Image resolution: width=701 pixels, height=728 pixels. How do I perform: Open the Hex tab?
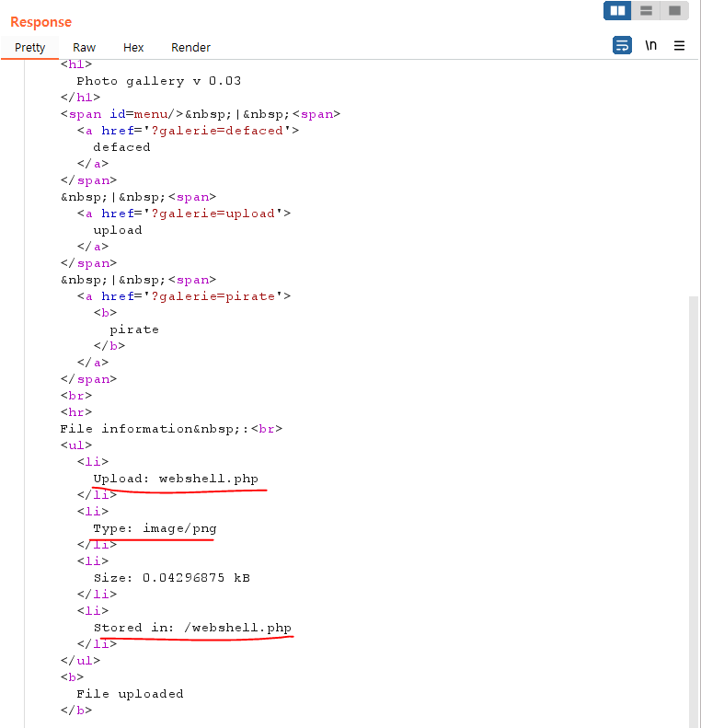coord(133,47)
